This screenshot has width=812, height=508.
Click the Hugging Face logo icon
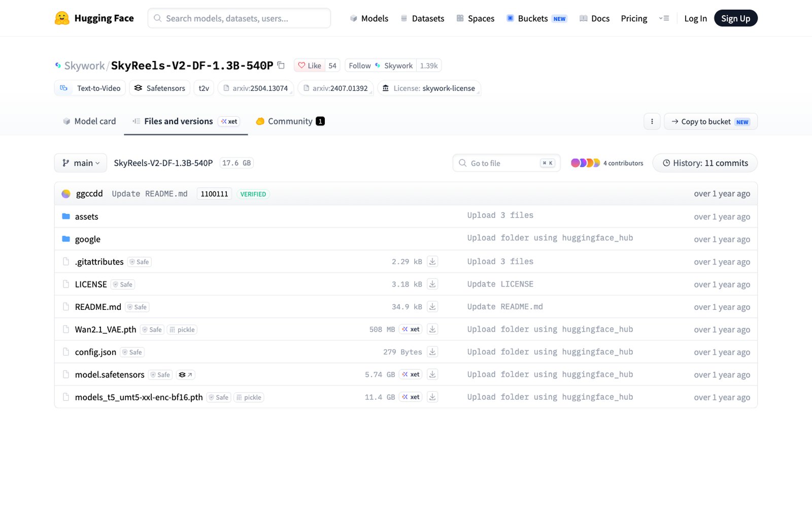point(62,18)
